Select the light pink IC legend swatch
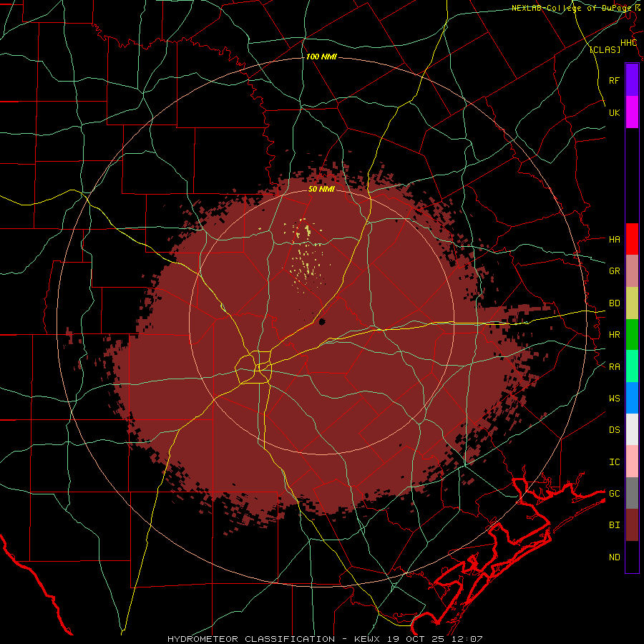 (x=632, y=462)
